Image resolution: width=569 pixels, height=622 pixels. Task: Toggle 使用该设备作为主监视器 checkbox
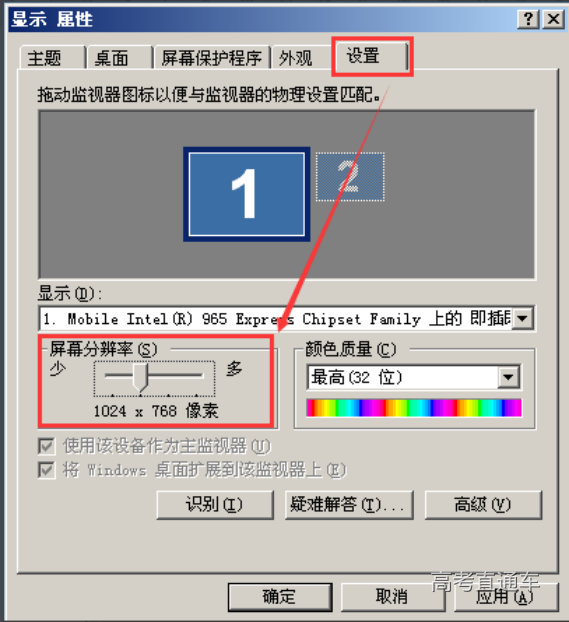click(x=46, y=446)
